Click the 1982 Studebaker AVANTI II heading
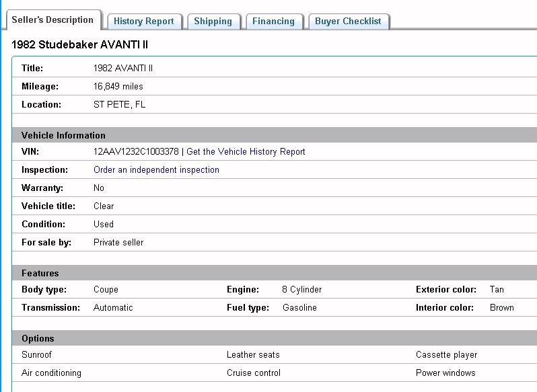This screenshot has width=537, height=392. click(x=80, y=44)
